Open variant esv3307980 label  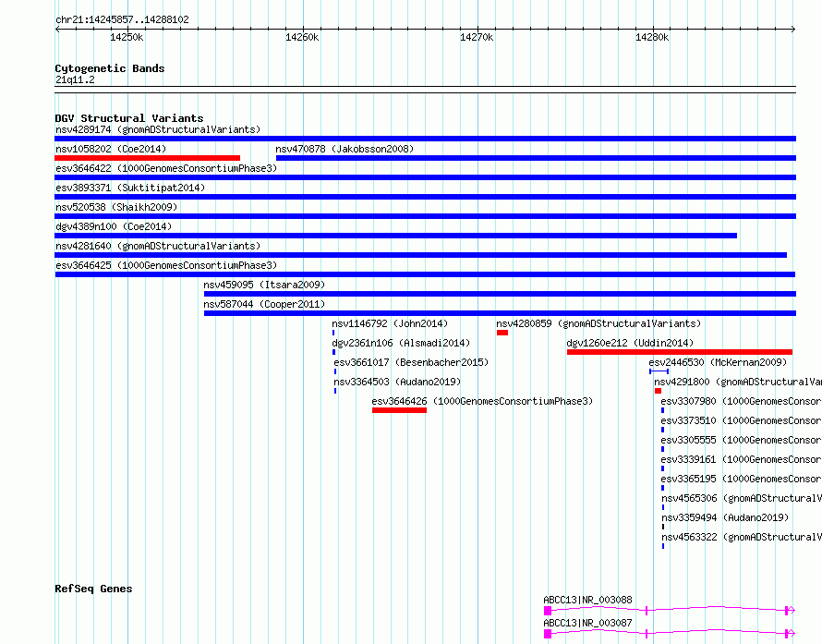click(x=742, y=401)
